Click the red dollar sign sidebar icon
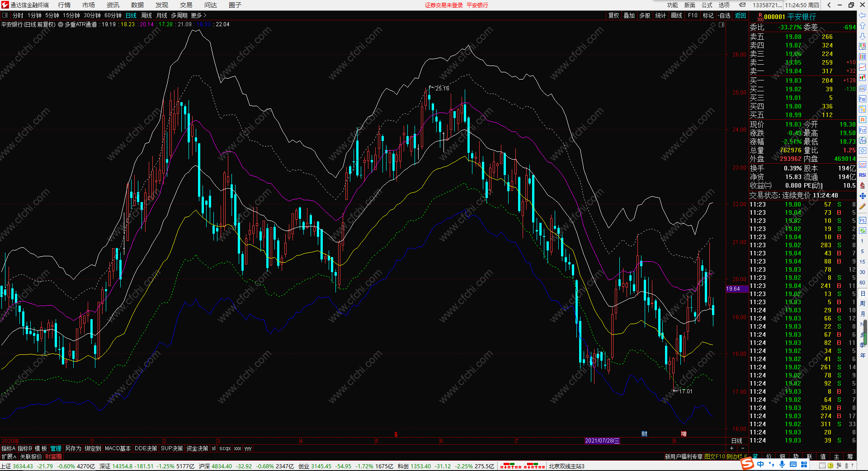The width and height of the screenshot is (868, 471). 862,185
